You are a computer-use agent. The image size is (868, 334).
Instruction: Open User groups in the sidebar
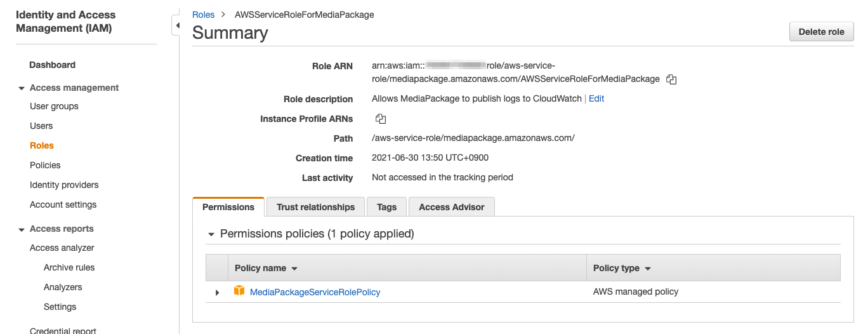(54, 106)
